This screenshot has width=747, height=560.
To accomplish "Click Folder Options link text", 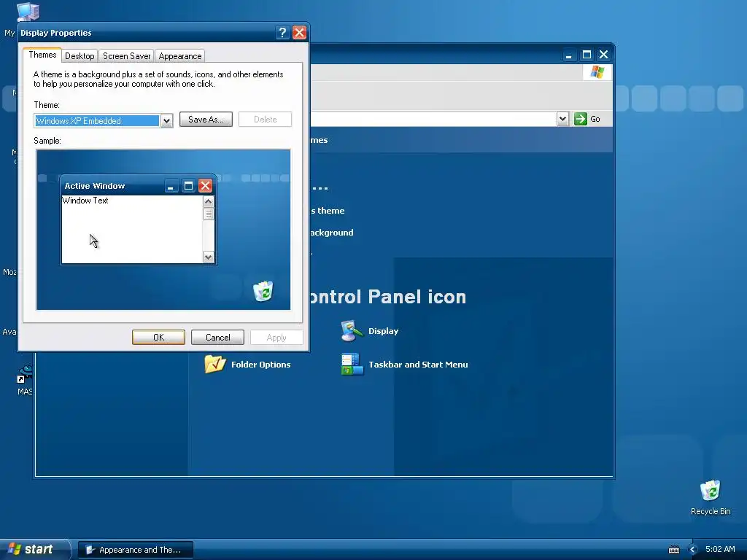I will [x=260, y=365].
